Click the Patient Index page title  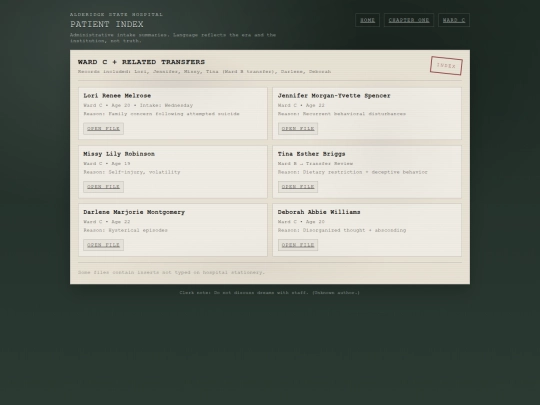(107, 24)
